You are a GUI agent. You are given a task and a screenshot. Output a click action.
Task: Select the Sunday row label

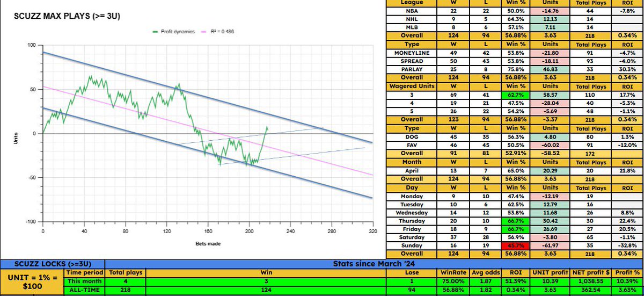(x=412, y=247)
